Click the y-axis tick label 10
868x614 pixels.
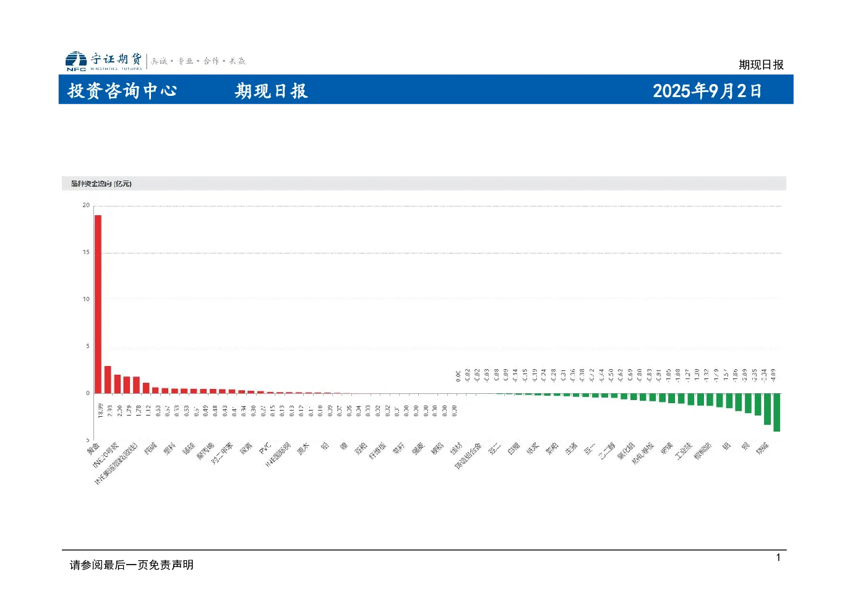point(86,299)
